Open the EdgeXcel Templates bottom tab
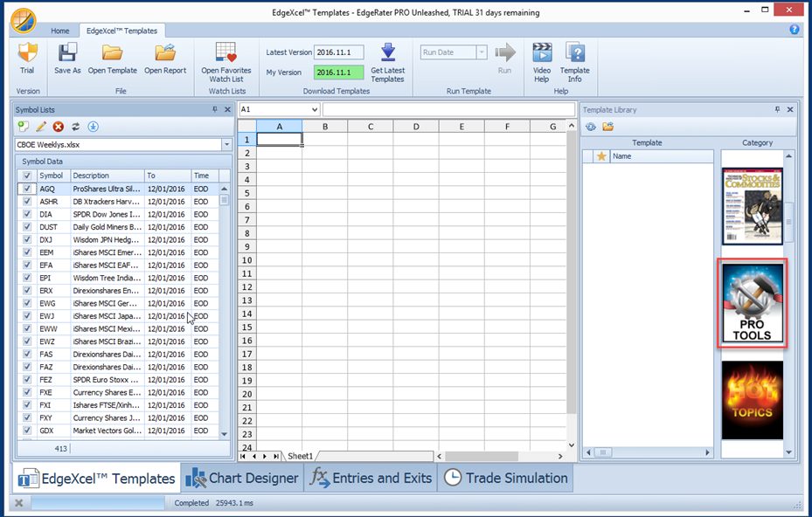Image resolution: width=812 pixels, height=517 pixels. 96,479
